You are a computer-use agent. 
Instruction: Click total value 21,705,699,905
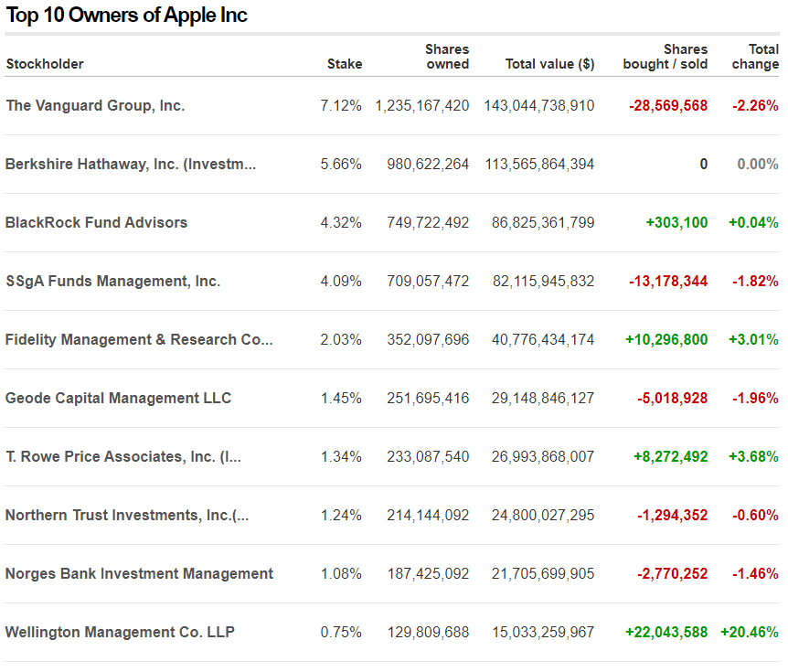543,573
